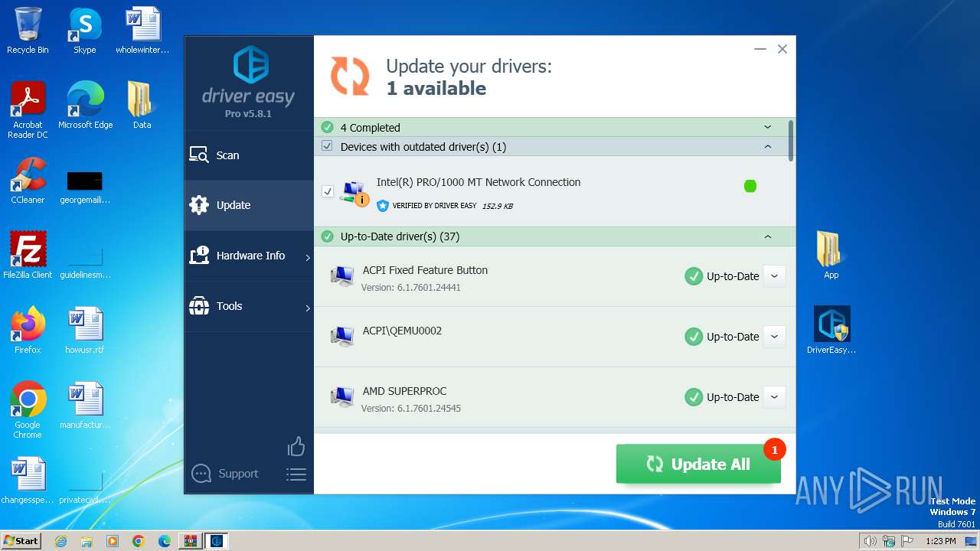
Task: Click the volume icon in system tray
Action: (x=870, y=541)
